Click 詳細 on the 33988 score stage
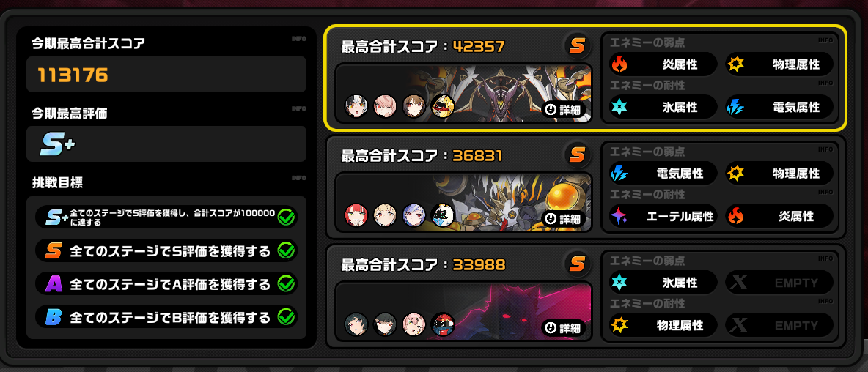Image resolution: width=868 pixels, height=372 pixels. [x=564, y=328]
